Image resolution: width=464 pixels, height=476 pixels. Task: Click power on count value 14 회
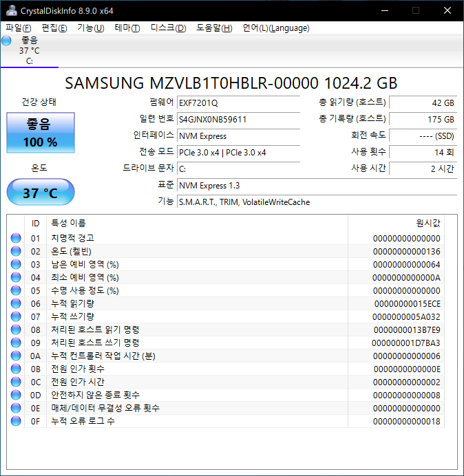coord(423,153)
